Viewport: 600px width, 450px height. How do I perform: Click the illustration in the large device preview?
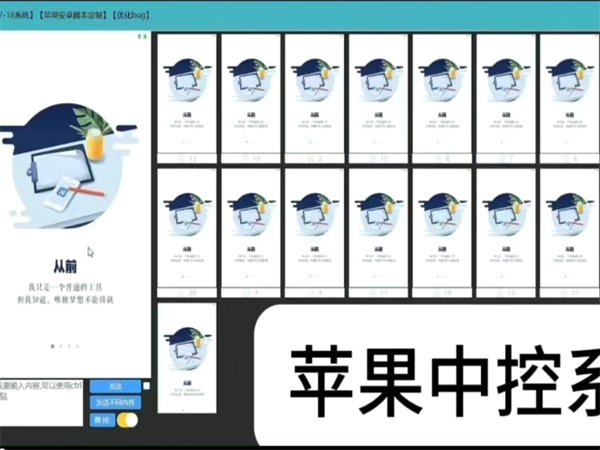69,165
